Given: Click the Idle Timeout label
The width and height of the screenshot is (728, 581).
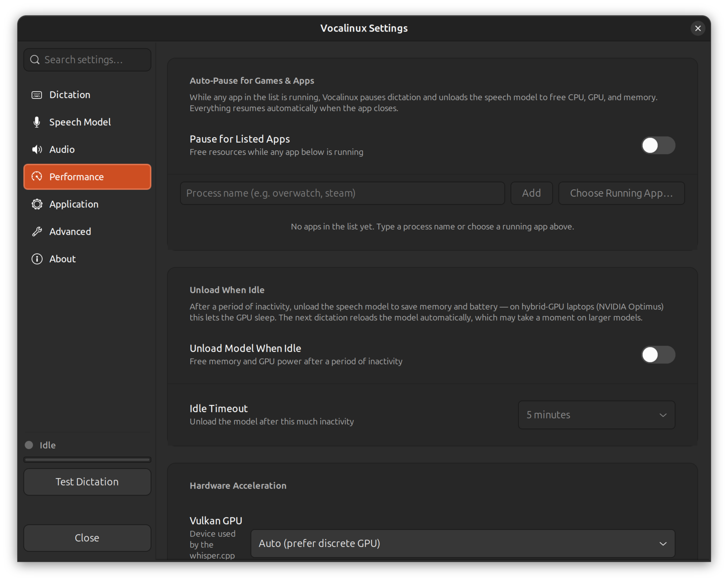Looking at the screenshot, I should [219, 409].
